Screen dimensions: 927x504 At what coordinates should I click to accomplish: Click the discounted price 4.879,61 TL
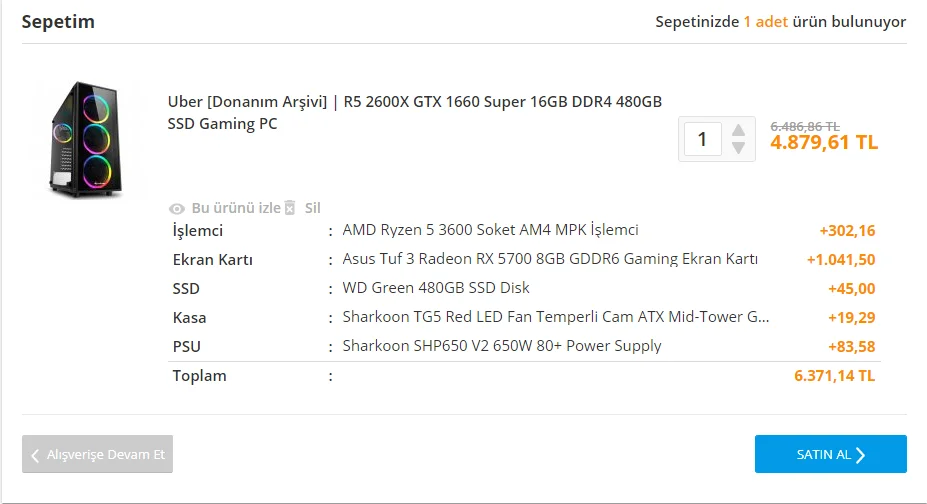tap(824, 142)
